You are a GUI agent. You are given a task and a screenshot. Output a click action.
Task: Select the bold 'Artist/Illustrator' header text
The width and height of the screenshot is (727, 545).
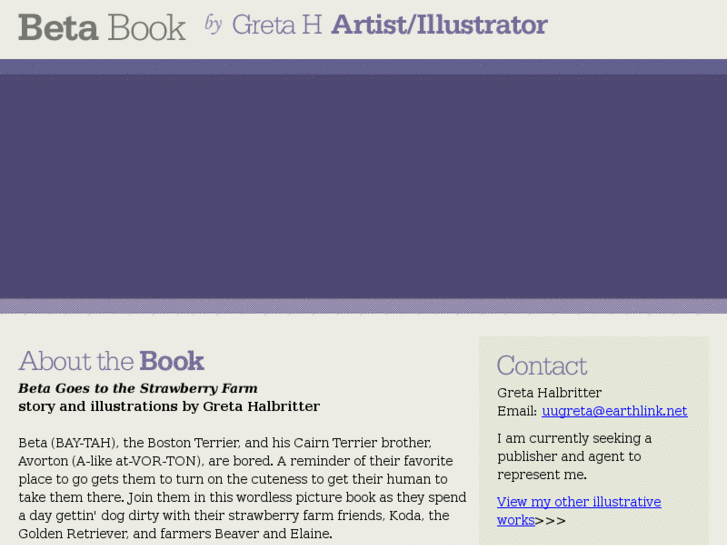(x=439, y=25)
